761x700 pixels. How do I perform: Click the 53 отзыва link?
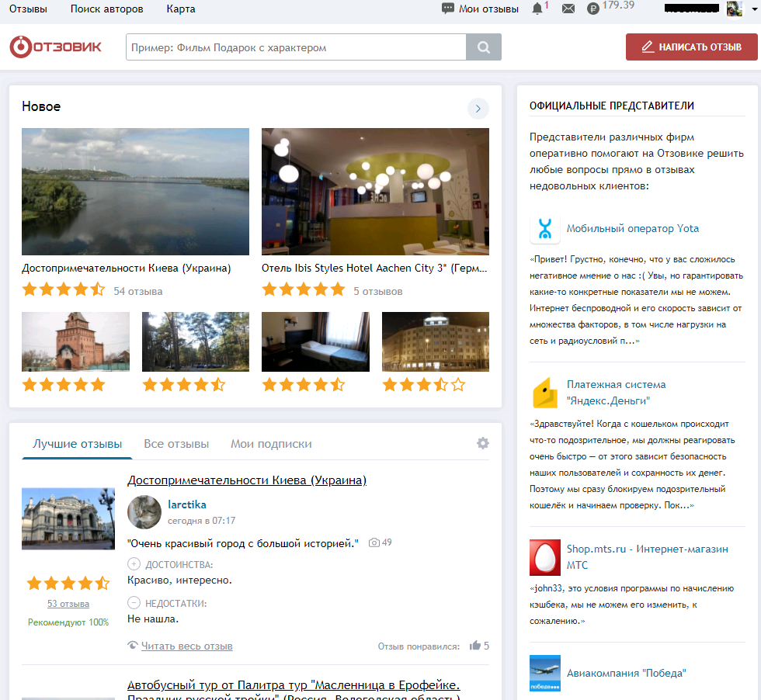(68, 604)
